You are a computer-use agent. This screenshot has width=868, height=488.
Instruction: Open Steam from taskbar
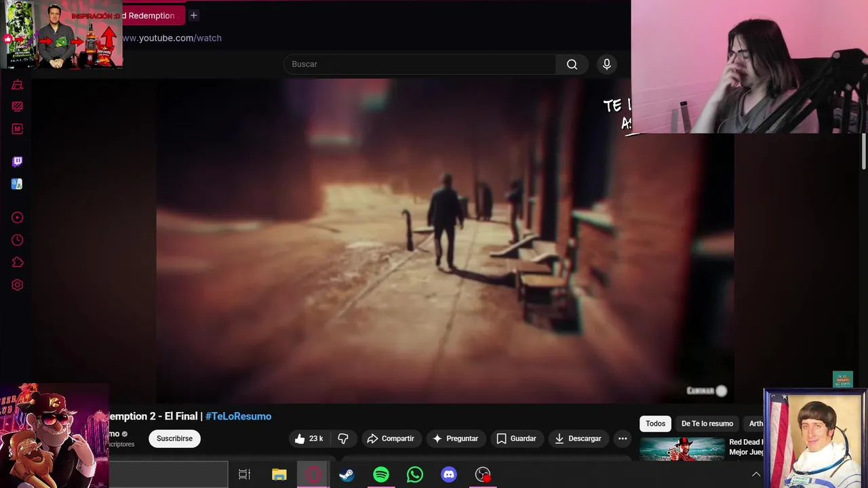pos(347,474)
